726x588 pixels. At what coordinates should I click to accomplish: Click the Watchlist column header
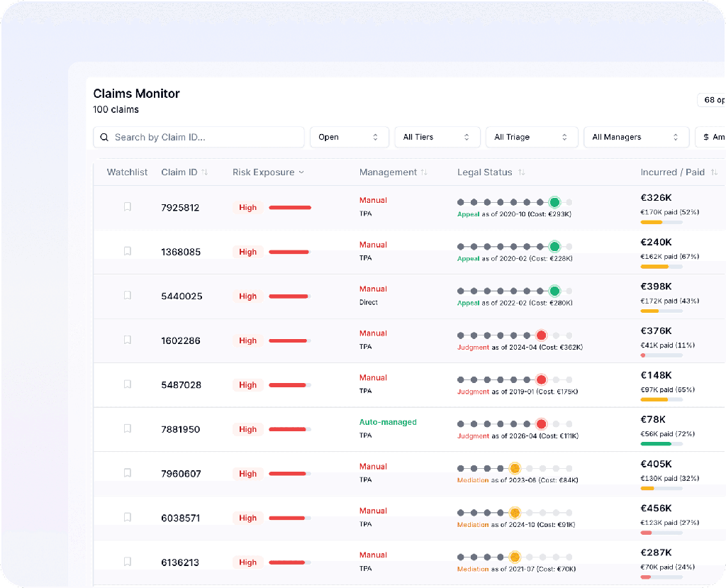tap(127, 172)
